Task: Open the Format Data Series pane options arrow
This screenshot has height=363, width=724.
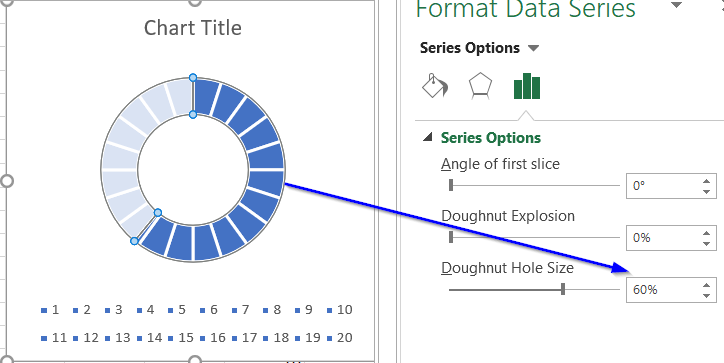Action: coord(676,5)
